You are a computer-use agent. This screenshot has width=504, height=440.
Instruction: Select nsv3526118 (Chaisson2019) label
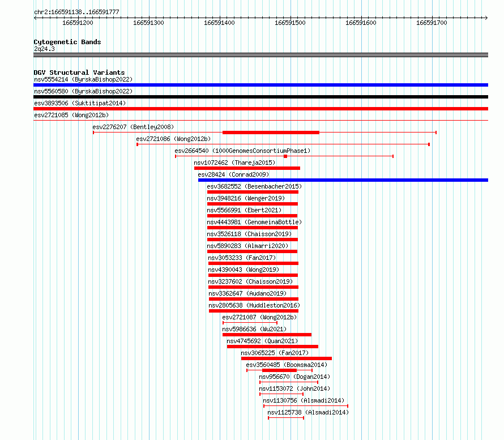[x=249, y=234]
